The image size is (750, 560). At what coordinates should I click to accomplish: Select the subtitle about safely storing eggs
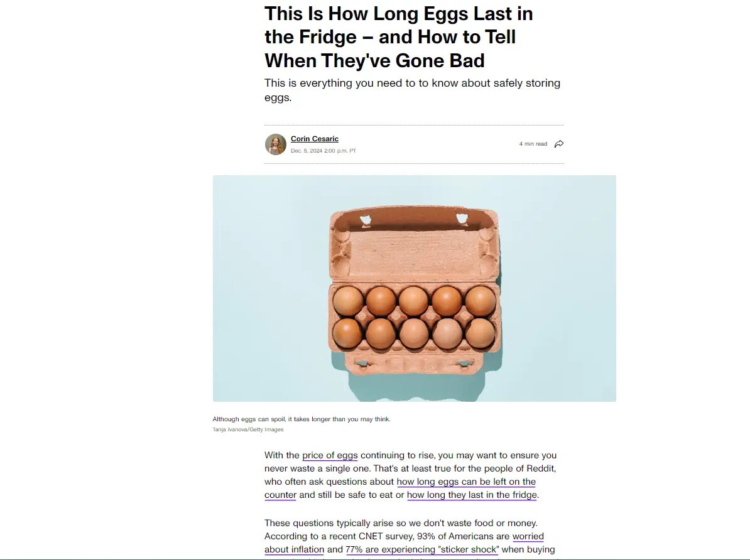coord(412,90)
